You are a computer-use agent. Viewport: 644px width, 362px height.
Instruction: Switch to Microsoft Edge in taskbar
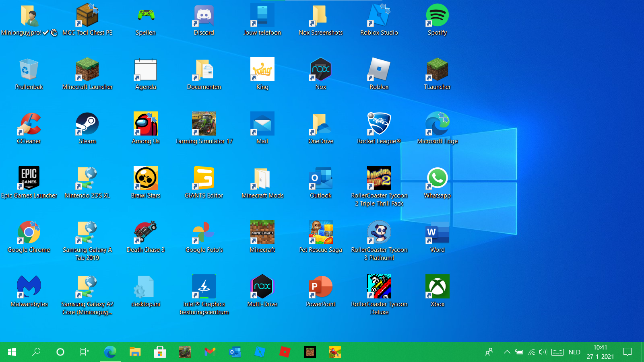[110, 352]
